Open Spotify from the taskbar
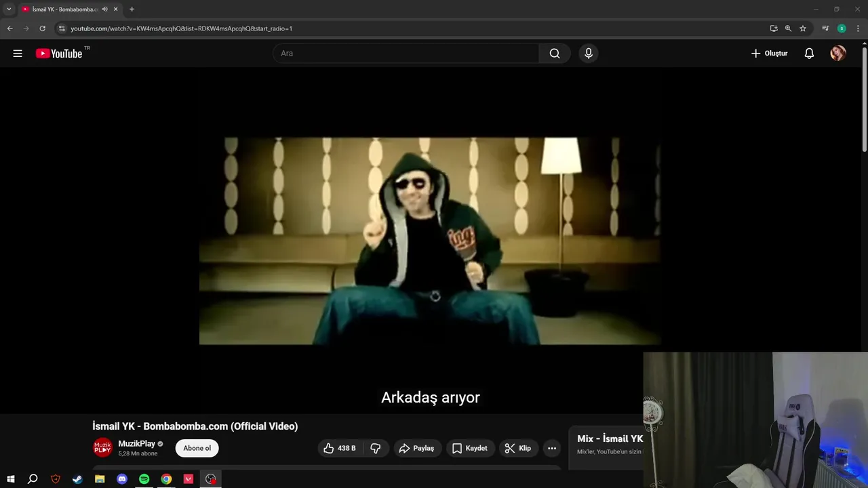 (144, 479)
